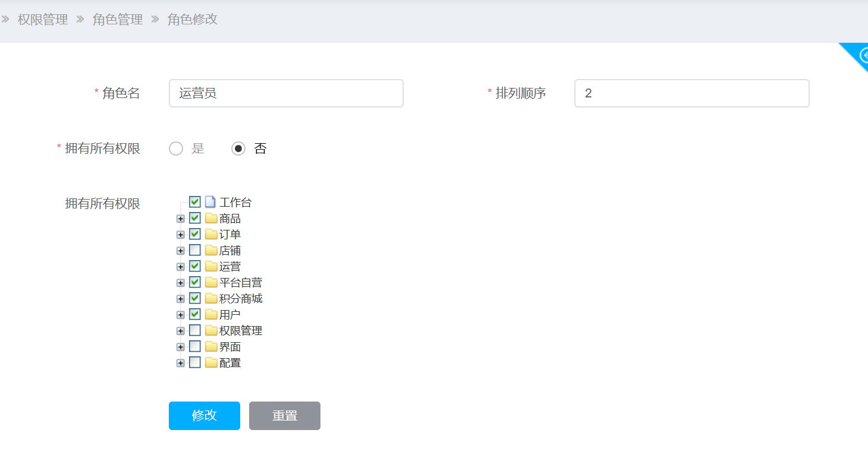Viewport: 868px width, 455px height.
Task: Select 是 for 拥有所有权限
Action: click(x=176, y=148)
